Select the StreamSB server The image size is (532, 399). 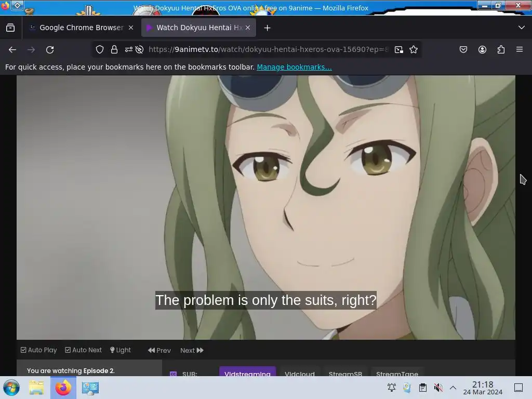click(x=345, y=371)
